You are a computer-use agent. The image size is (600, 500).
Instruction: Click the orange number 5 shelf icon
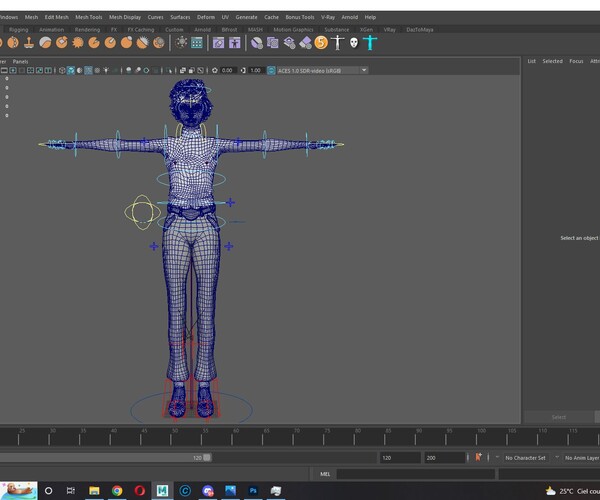[x=321, y=42]
